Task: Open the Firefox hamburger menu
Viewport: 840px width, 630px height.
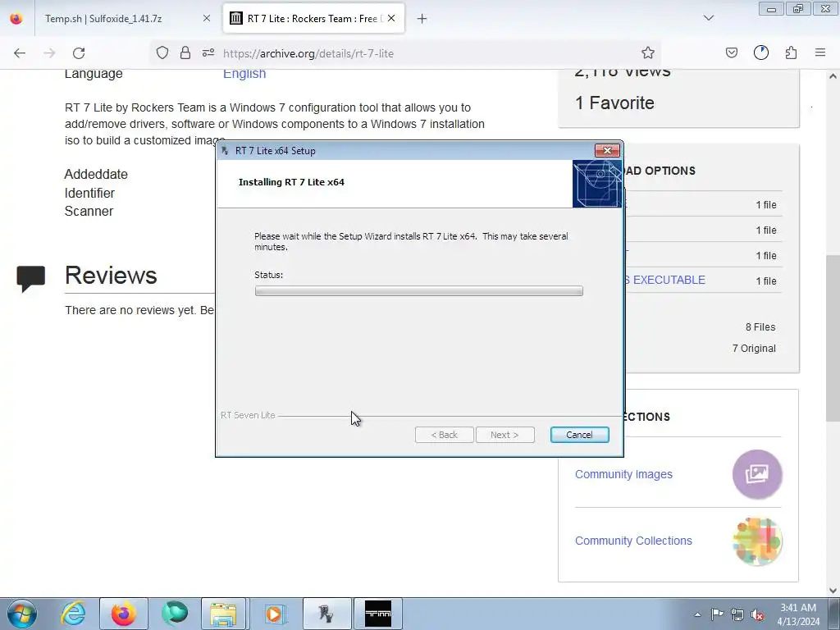Action: point(820,52)
